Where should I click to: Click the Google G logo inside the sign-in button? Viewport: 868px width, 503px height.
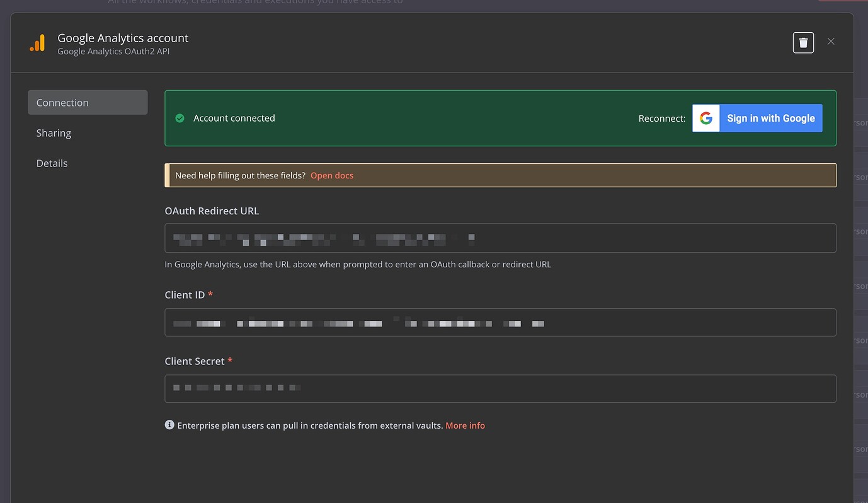[705, 118]
